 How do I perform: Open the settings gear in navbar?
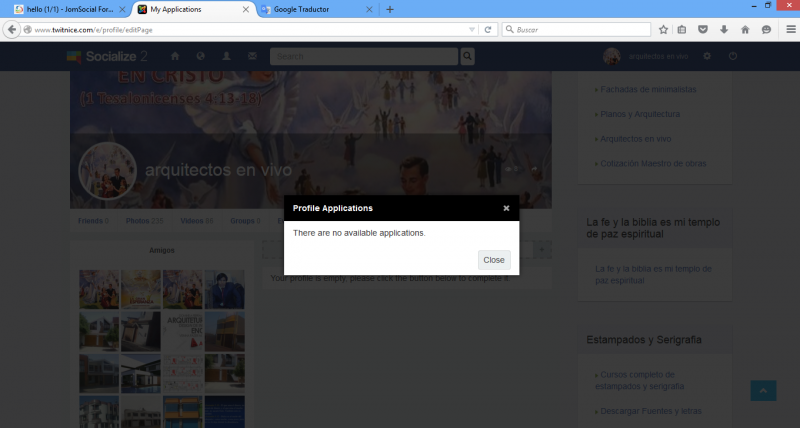point(707,56)
